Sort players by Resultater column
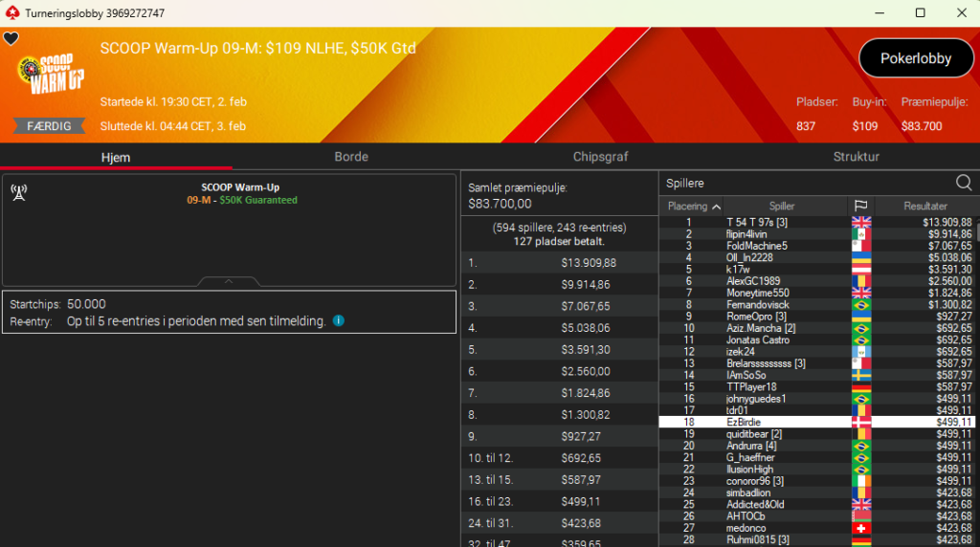980x547 pixels. tap(924, 206)
